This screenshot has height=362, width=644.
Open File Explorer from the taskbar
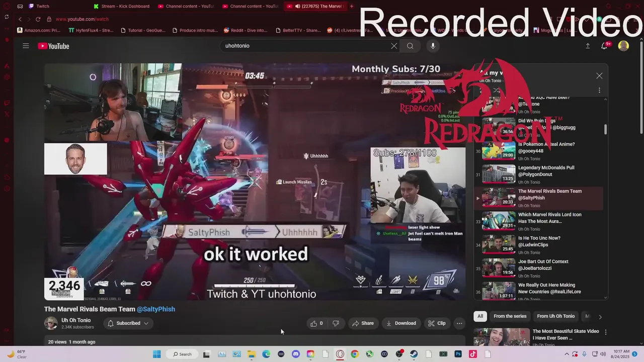[x=252, y=354]
